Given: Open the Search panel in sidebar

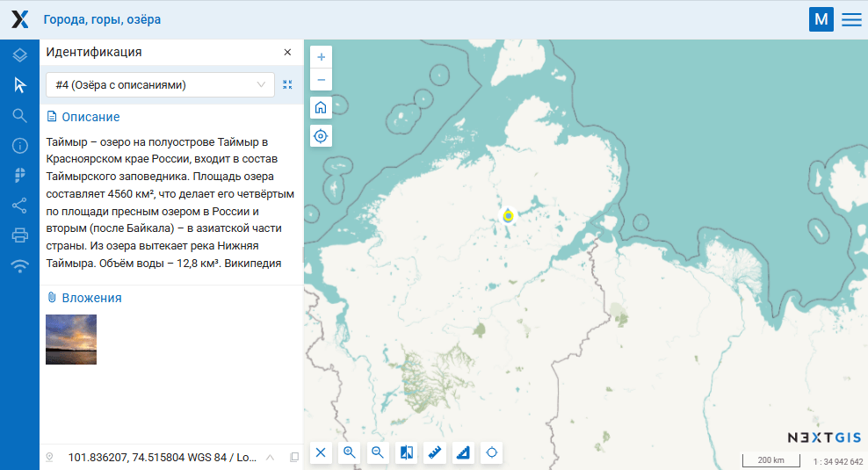Looking at the screenshot, I should pos(19,115).
